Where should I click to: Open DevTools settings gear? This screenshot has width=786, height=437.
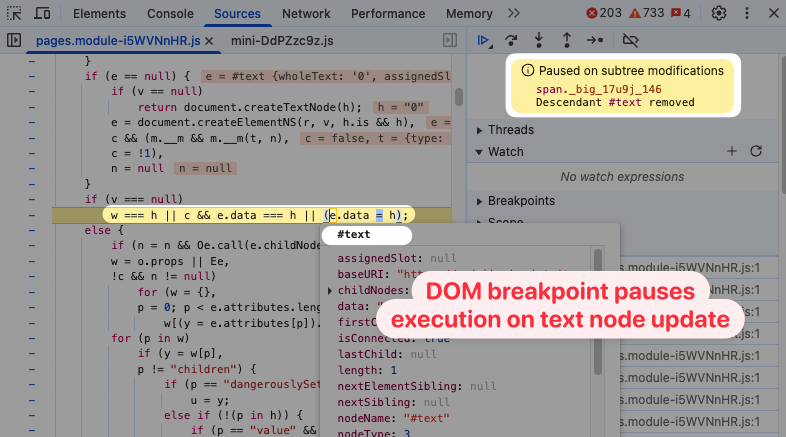pyautogui.click(x=719, y=14)
